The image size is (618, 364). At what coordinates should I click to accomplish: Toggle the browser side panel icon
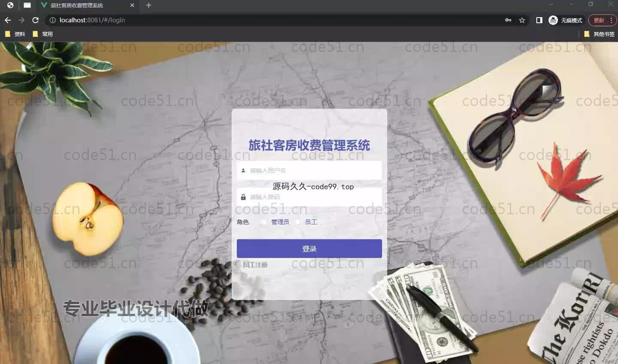pos(539,20)
